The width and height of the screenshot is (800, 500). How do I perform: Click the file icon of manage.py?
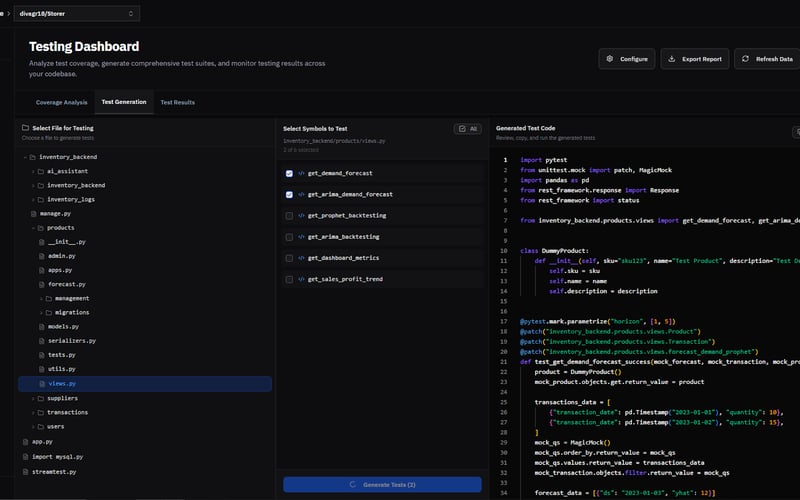coord(34,214)
